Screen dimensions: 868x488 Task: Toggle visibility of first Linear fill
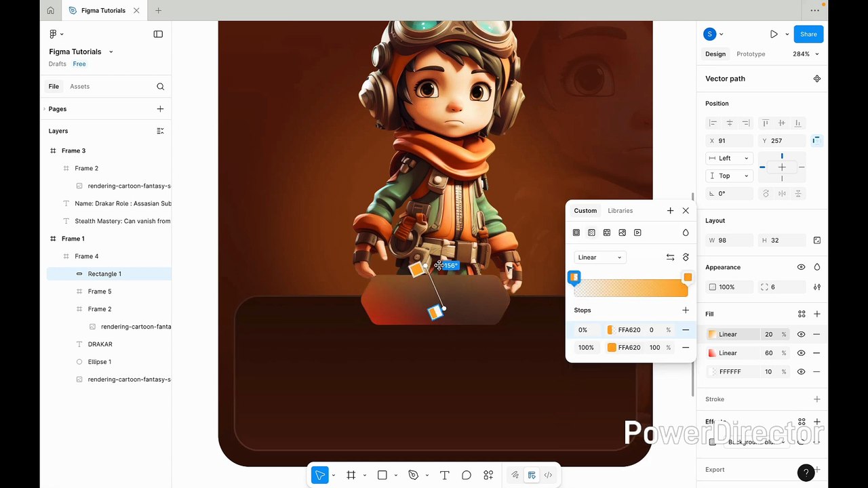click(801, 334)
